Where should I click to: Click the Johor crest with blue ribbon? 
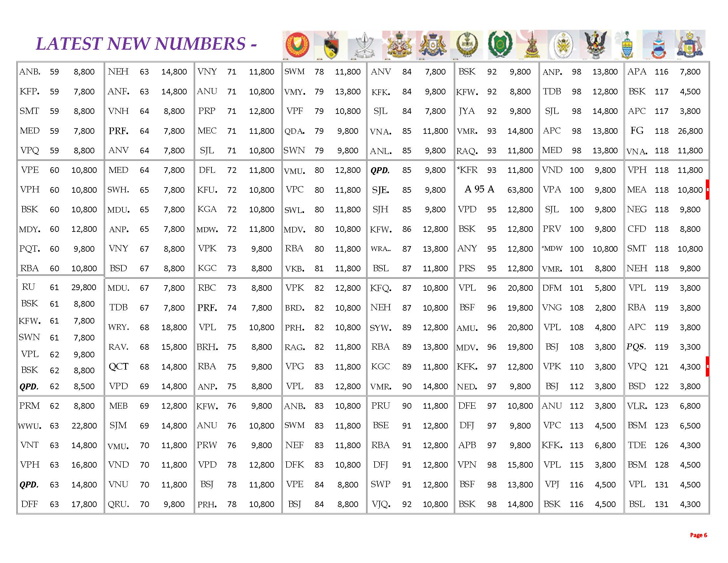(433, 45)
